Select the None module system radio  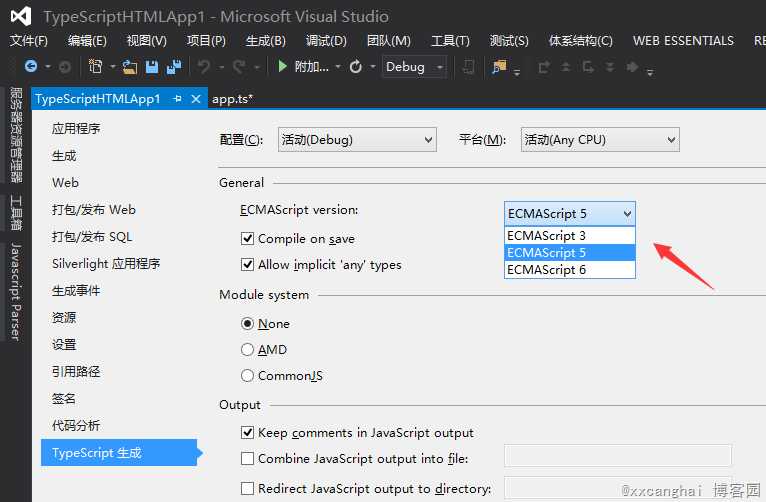click(x=248, y=324)
